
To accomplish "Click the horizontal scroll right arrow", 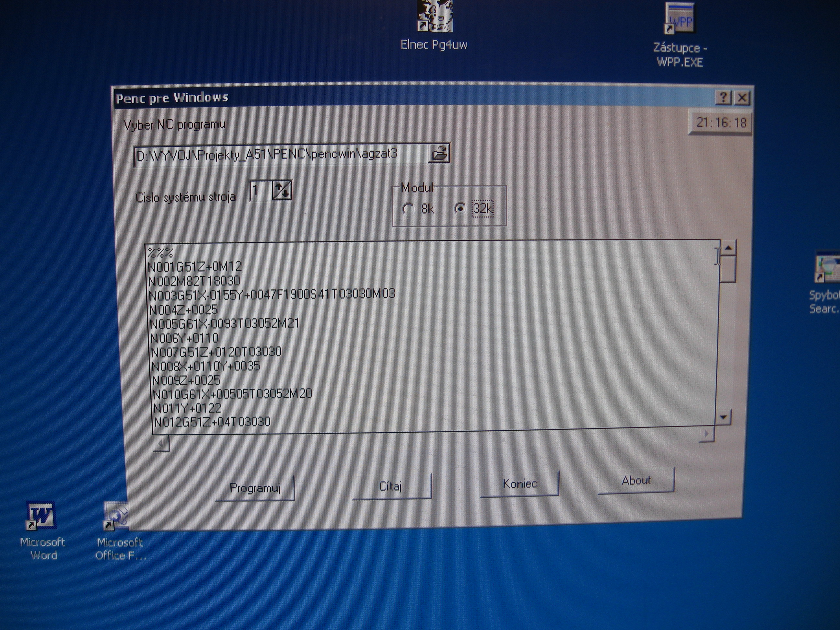I will [707, 434].
